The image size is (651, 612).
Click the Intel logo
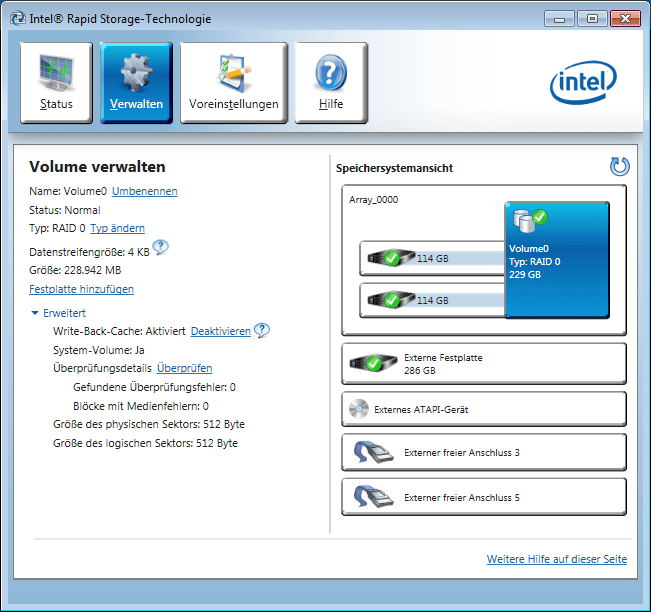(583, 82)
